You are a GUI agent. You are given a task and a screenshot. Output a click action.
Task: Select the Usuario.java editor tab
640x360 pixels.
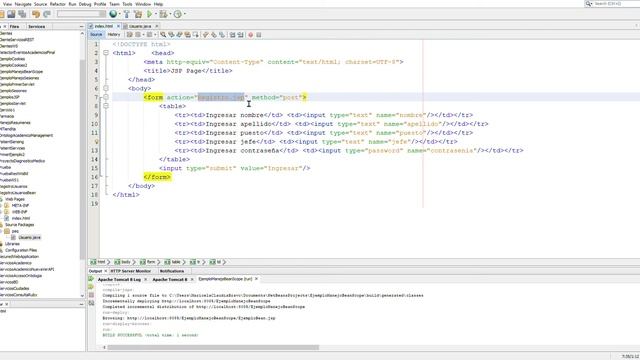[x=140, y=26]
